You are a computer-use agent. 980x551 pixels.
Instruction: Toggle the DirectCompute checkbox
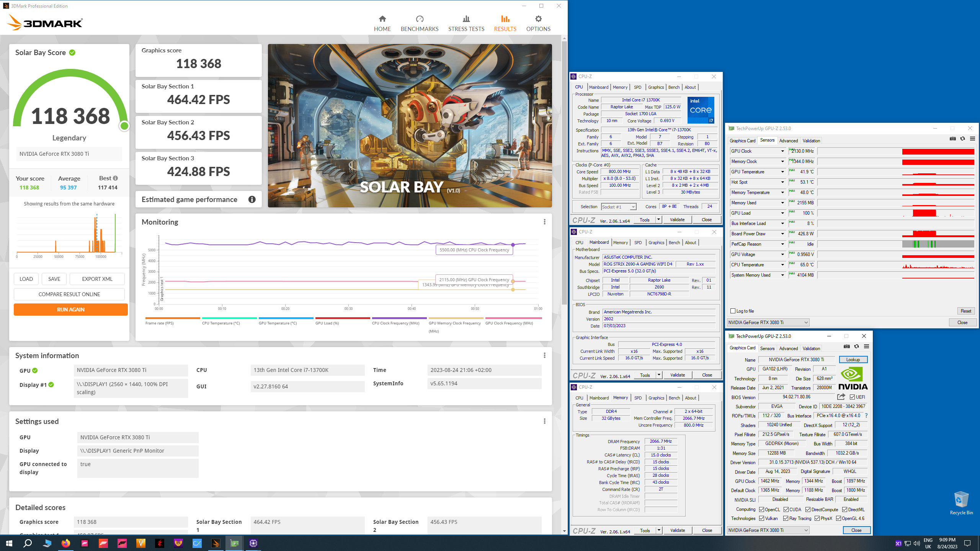(x=808, y=509)
